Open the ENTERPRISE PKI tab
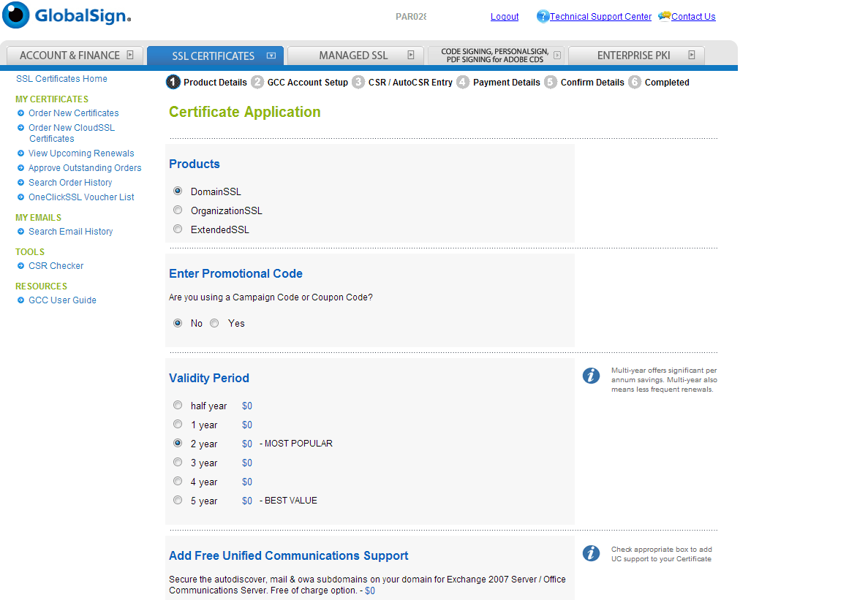The height and width of the screenshot is (600, 868). point(636,56)
